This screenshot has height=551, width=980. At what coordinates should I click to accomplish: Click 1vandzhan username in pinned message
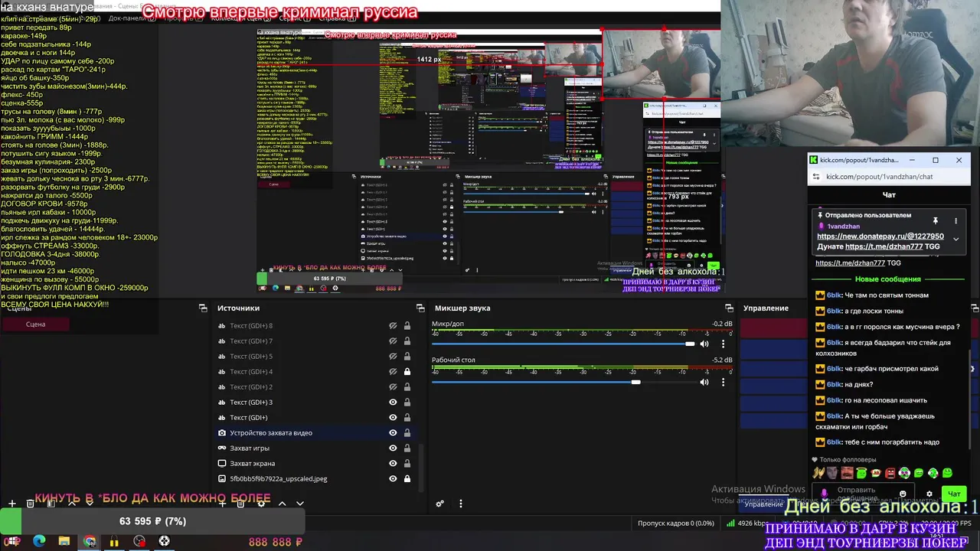pos(844,227)
